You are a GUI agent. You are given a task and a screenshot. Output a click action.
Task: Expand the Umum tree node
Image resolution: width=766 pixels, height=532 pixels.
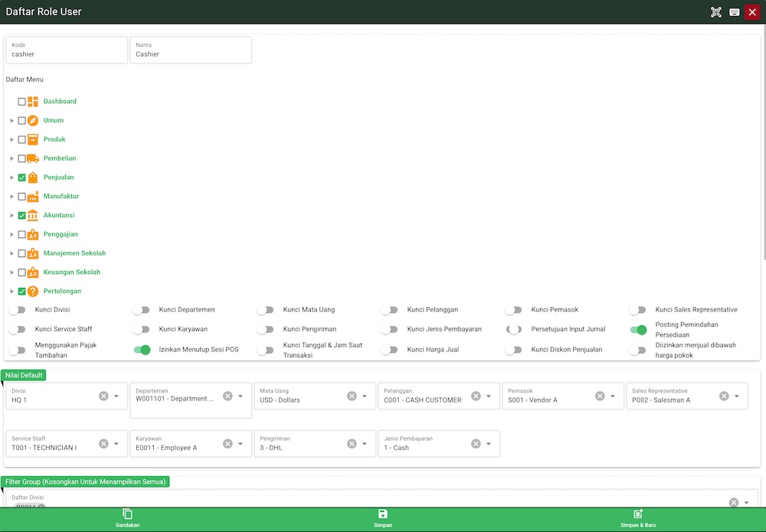(x=11, y=120)
